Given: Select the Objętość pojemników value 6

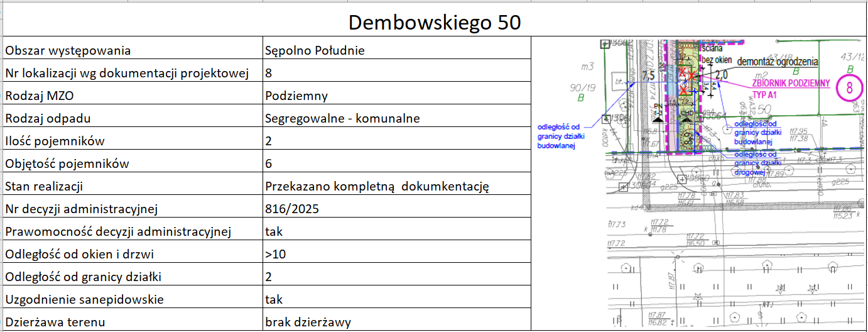Looking at the screenshot, I should (x=269, y=163).
